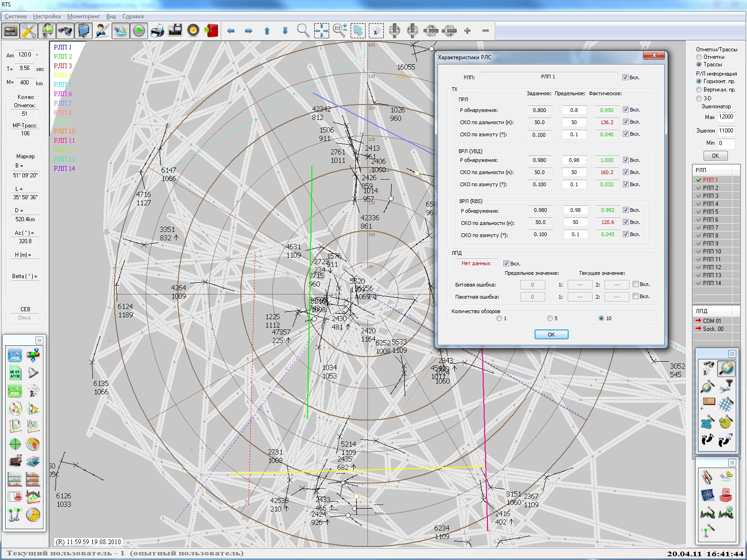
Task: Click the Am value field 120.0
Action: coord(25,55)
